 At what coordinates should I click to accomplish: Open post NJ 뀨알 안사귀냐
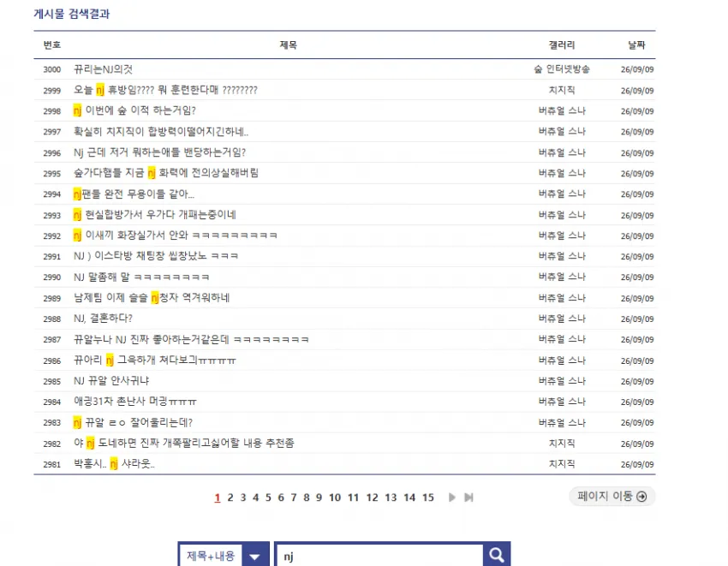[111, 381]
